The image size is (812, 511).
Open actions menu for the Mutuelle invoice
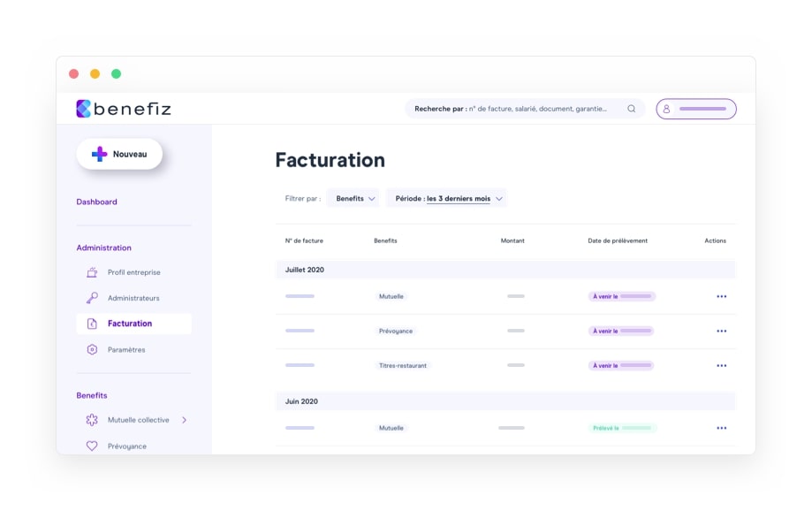[721, 296]
